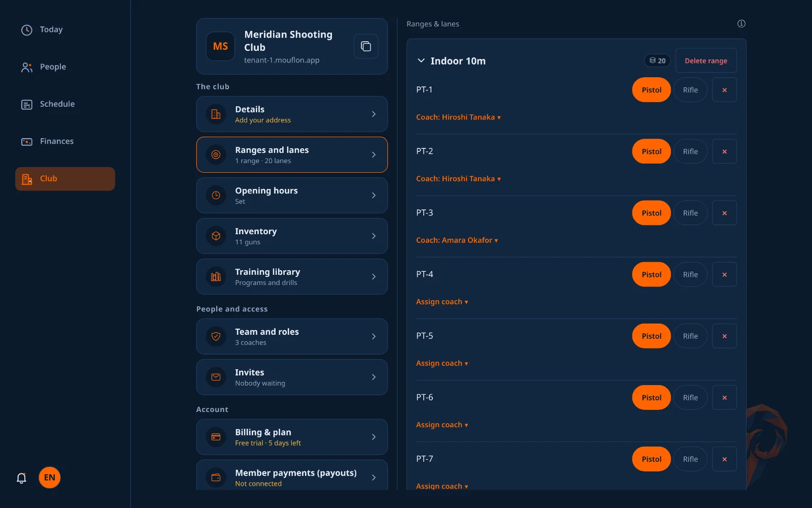Open Amara Okafor coach dropdown on PT-3
Screen dimensions: 812x508
click(457, 240)
